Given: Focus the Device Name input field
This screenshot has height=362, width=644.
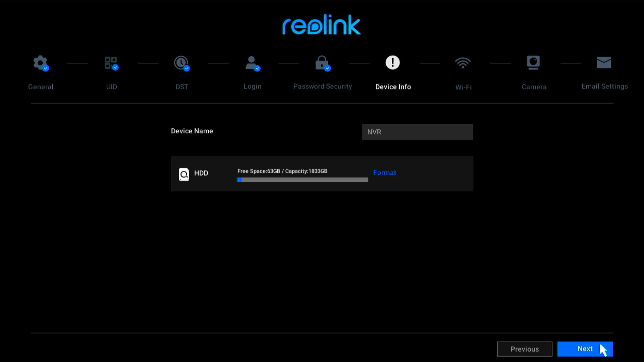Looking at the screenshot, I should [x=418, y=132].
